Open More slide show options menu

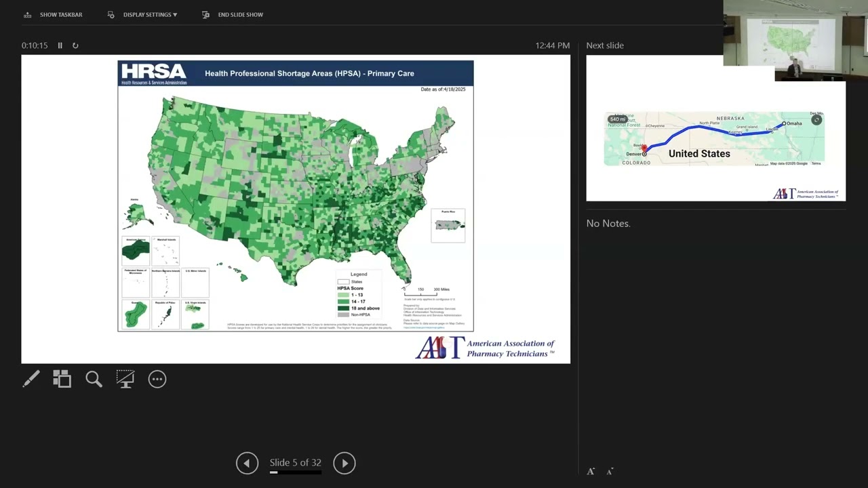coord(157,379)
